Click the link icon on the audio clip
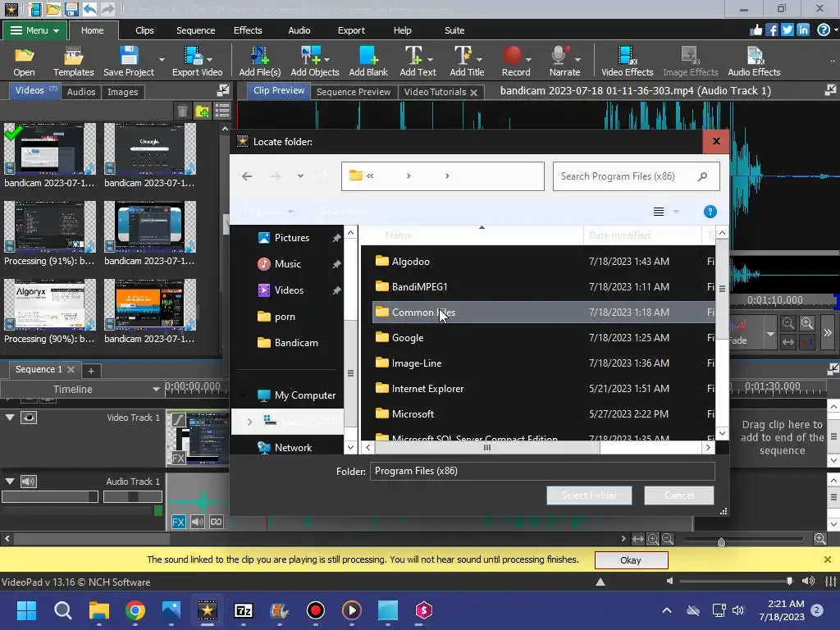The height and width of the screenshot is (630, 840). pos(217,522)
